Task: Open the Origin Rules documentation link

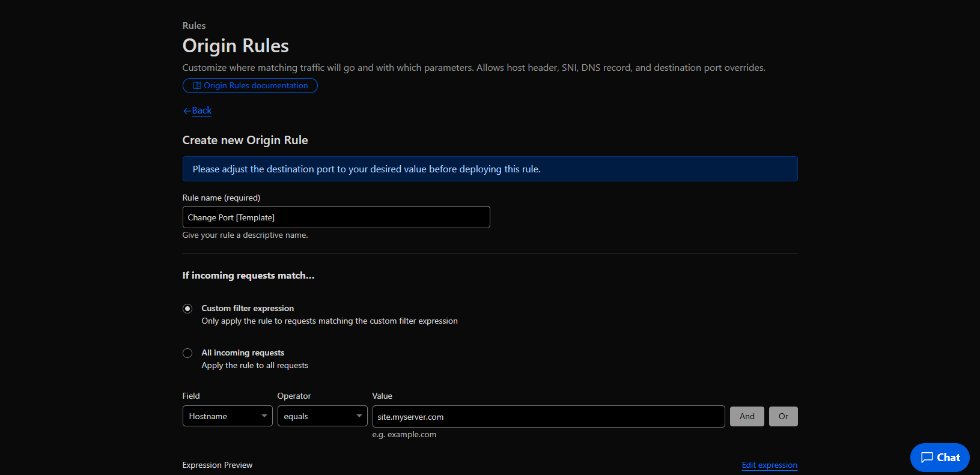Action: [x=255, y=86]
